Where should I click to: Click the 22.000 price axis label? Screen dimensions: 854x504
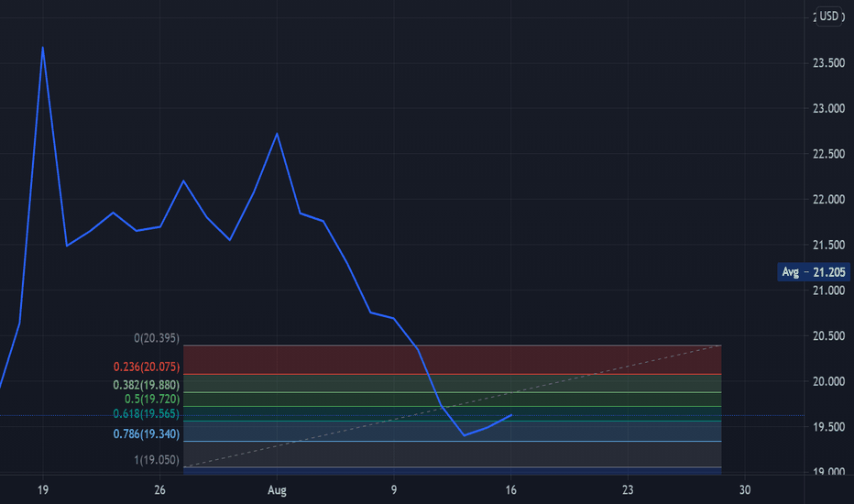tap(828, 200)
